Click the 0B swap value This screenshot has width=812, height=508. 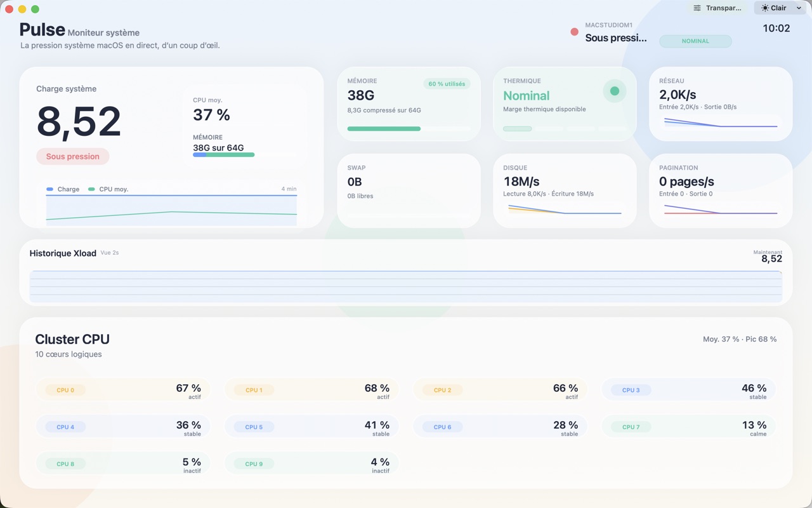click(355, 182)
